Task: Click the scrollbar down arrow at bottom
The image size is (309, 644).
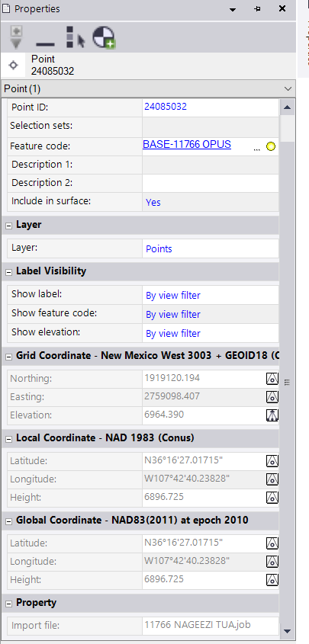Action: (287, 631)
